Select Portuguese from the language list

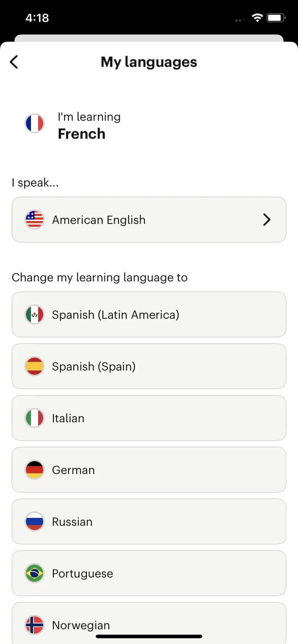149,573
